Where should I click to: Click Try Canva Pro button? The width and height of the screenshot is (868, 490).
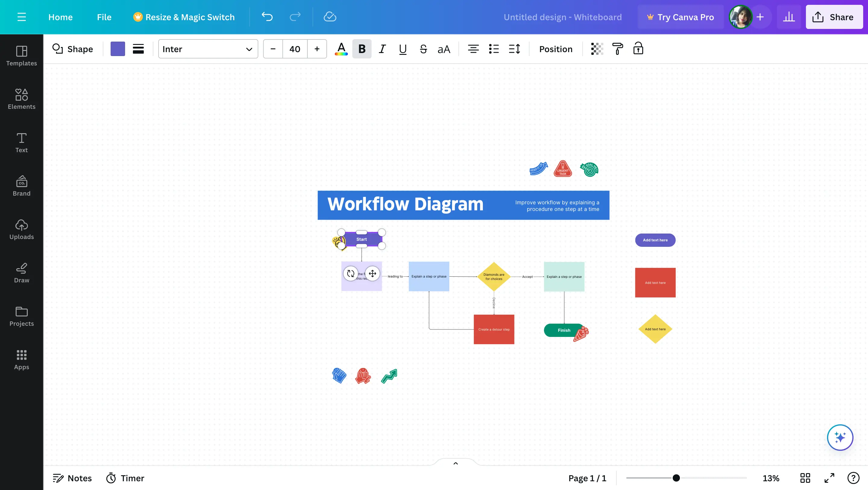coord(680,17)
